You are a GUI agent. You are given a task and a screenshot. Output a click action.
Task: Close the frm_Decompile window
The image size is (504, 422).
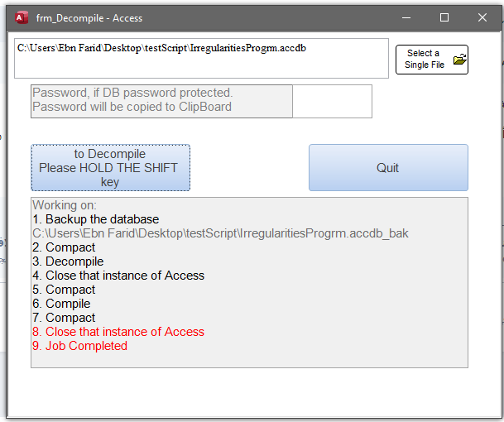482,17
